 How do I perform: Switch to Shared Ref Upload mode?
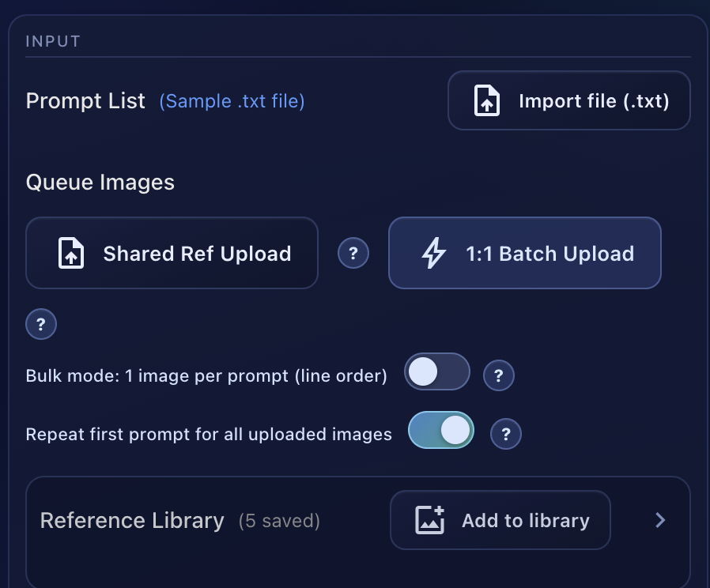point(172,253)
